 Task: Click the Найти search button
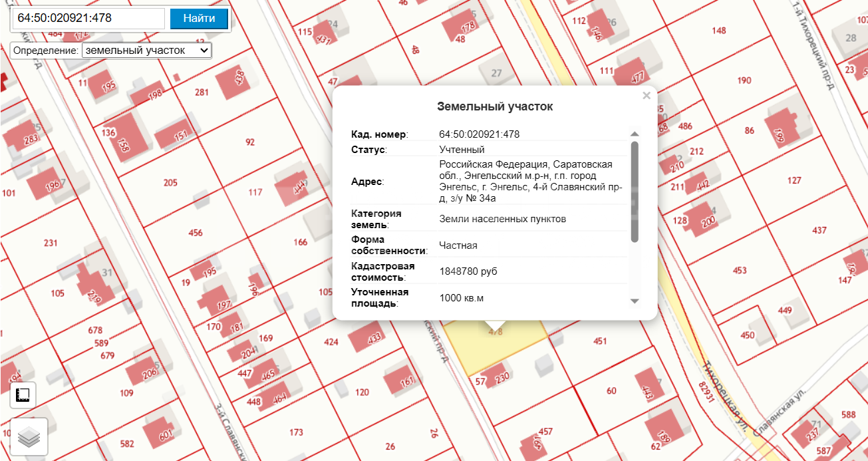pos(199,19)
